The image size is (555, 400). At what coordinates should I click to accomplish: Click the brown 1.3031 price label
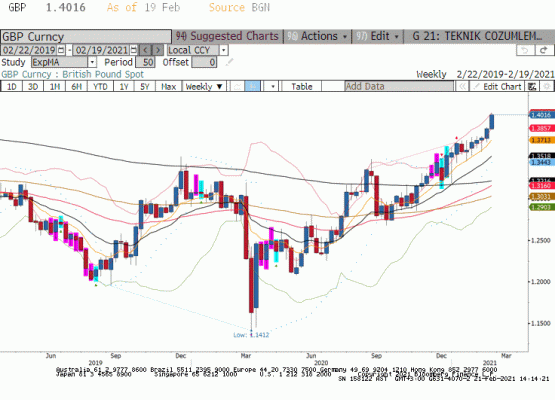[542, 197]
